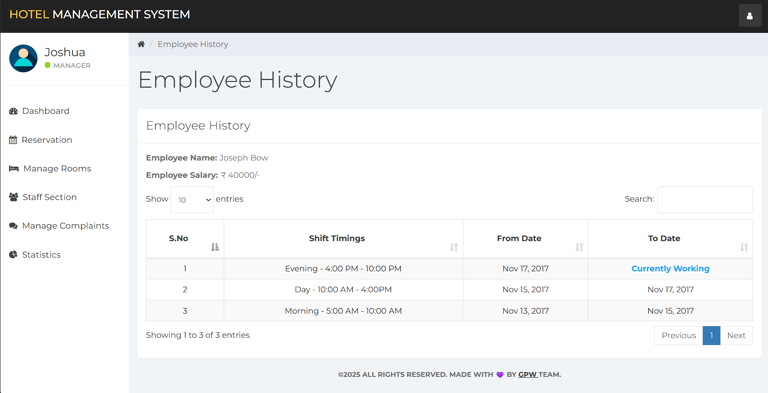Click the To Date column header
The width and height of the screenshot is (768, 393).
pyautogui.click(x=671, y=239)
